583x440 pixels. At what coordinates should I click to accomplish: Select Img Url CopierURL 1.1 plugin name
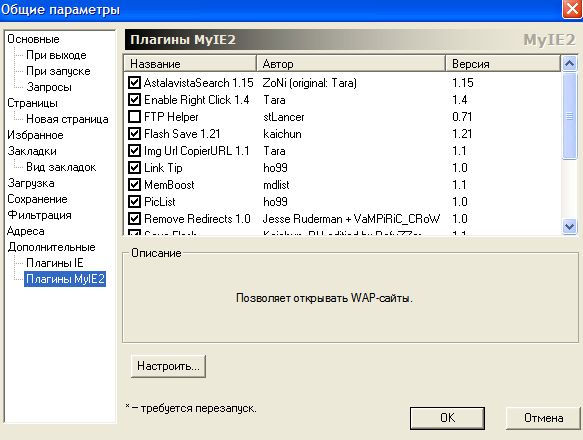[x=197, y=151]
